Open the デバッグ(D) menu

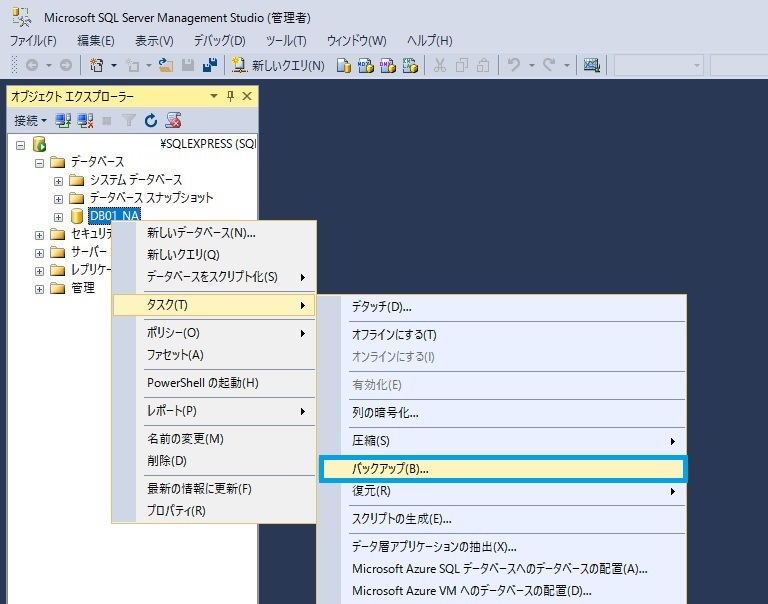pos(219,41)
